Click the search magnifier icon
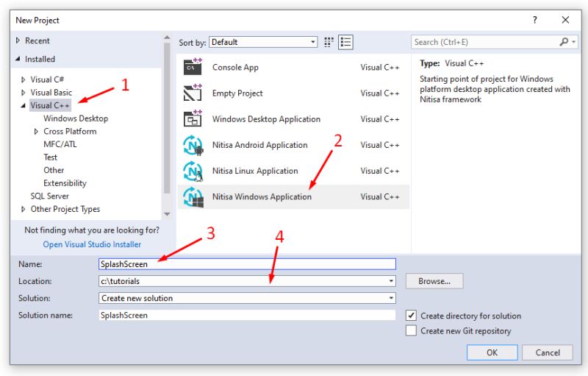588x376 pixels. pos(564,42)
